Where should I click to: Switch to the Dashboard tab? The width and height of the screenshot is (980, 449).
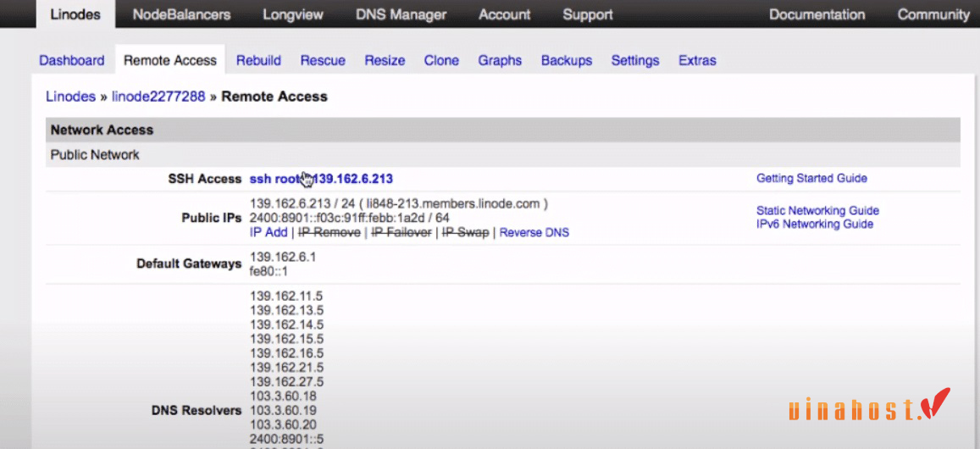pos(72,60)
